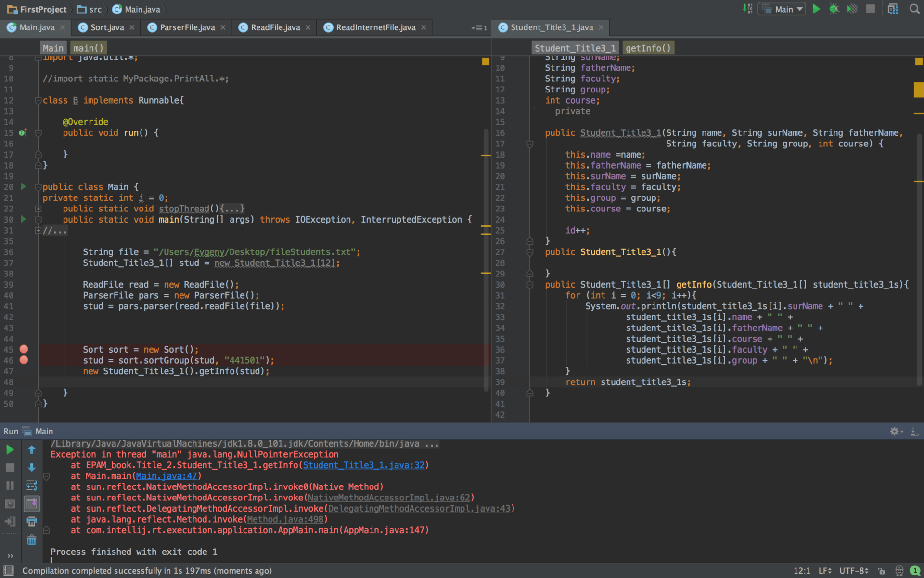Screen dimensions: 924x578
Task: Click the main() breadcrumb in left editor
Action: (x=88, y=48)
